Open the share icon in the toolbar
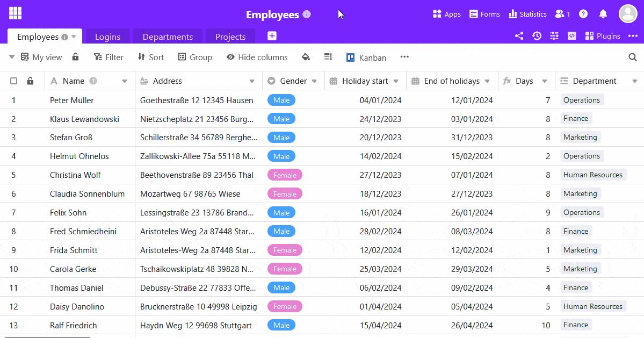Viewport: 644px width, 338px height. pos(519,36)
